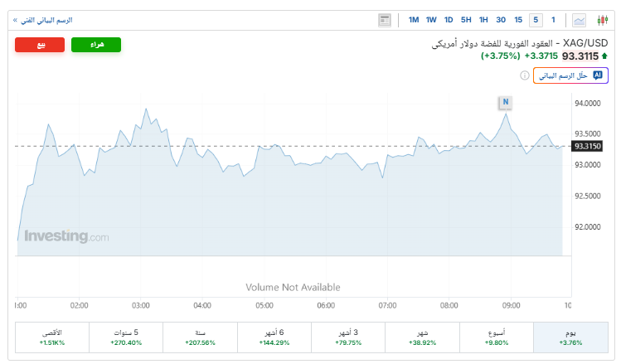
Task: Open the news panel icon in toolbar
Action: [385, 20]
